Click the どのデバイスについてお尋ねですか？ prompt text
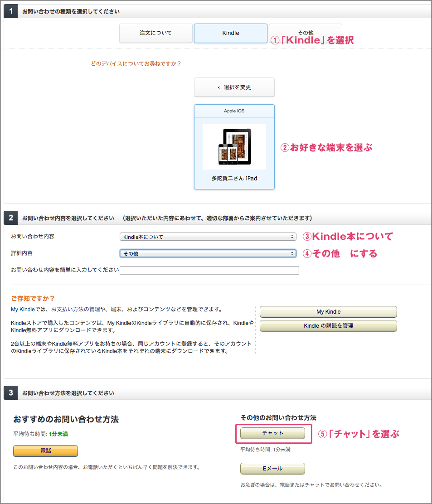432x504 pixels. coord(136,63)
